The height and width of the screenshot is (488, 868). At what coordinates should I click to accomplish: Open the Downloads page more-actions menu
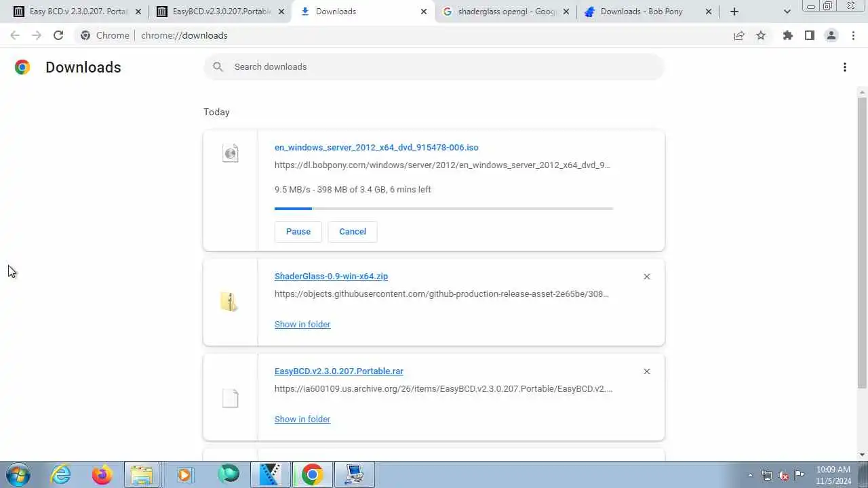[x=845, y=67]
